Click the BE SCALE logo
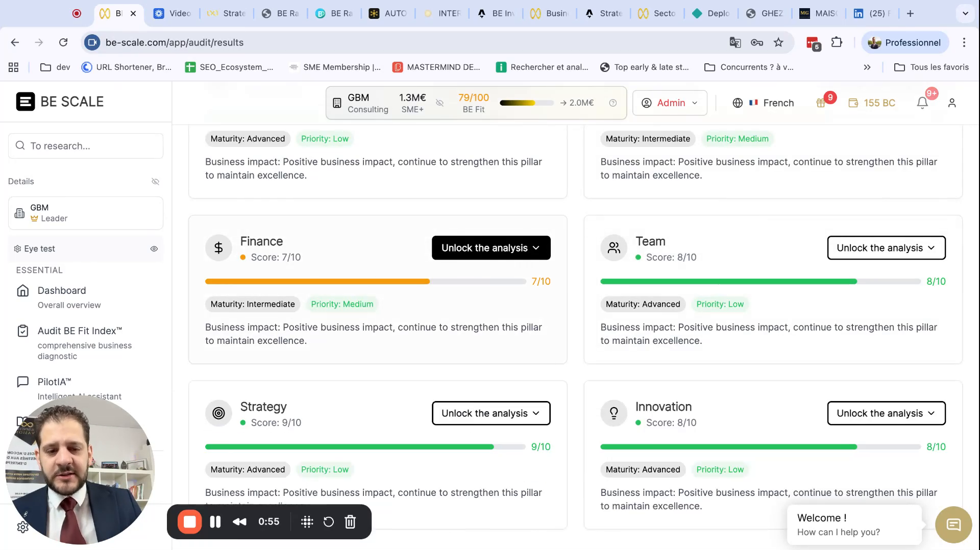Viewport: 980px width, 550px height. click(59, 102)
